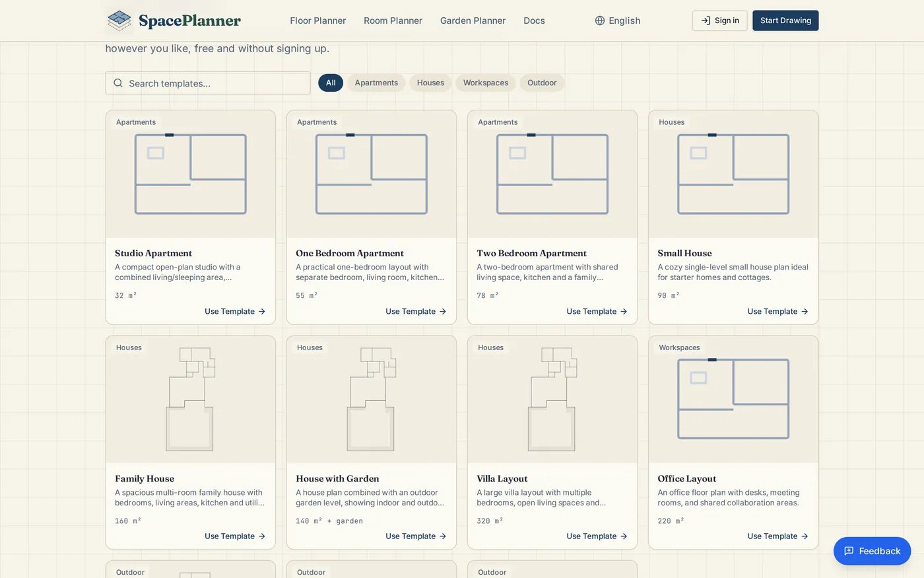Open the Floor Planner menu item
The height and width of the screenshot is (578, 924).
318,20
